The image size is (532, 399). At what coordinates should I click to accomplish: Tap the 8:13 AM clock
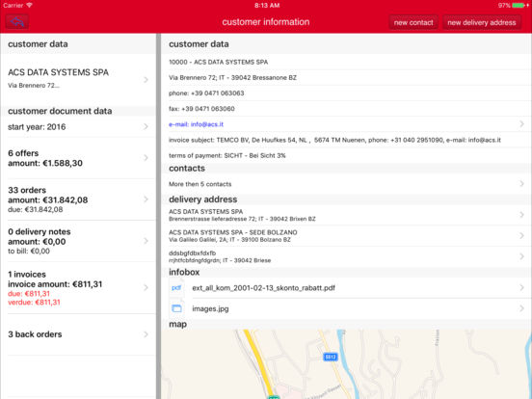(267, 5)
